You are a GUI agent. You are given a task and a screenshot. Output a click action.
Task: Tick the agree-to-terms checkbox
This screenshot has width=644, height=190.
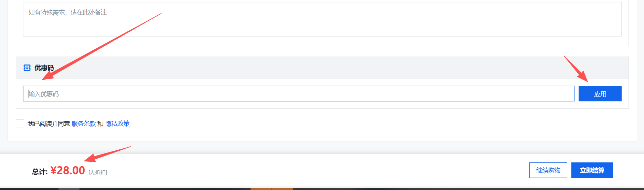20,123
